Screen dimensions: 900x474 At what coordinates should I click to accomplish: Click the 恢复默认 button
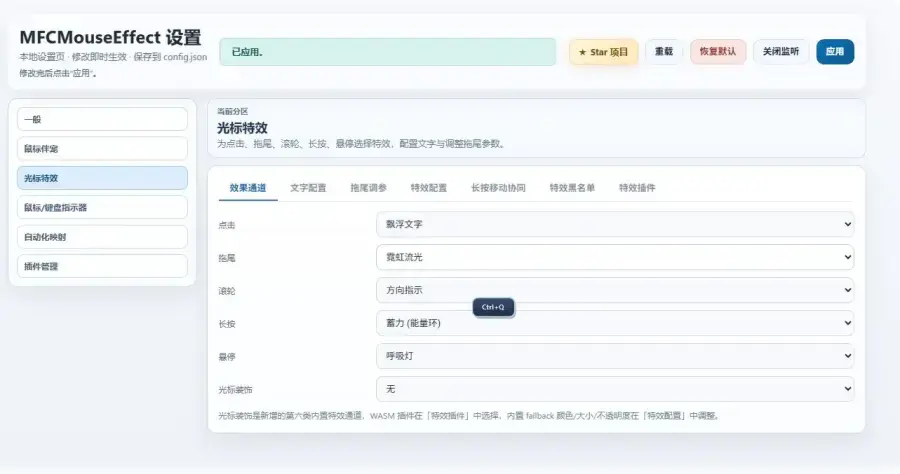(x=718, y=52)
